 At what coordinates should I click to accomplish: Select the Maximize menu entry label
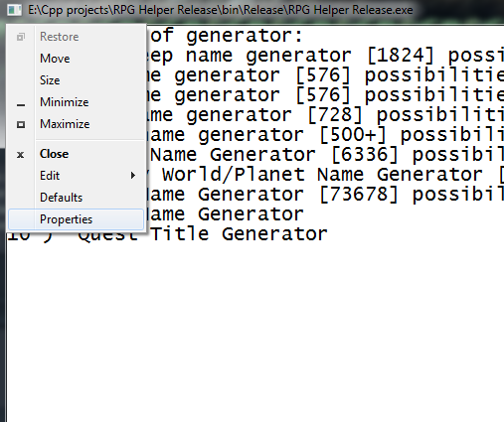65,124
